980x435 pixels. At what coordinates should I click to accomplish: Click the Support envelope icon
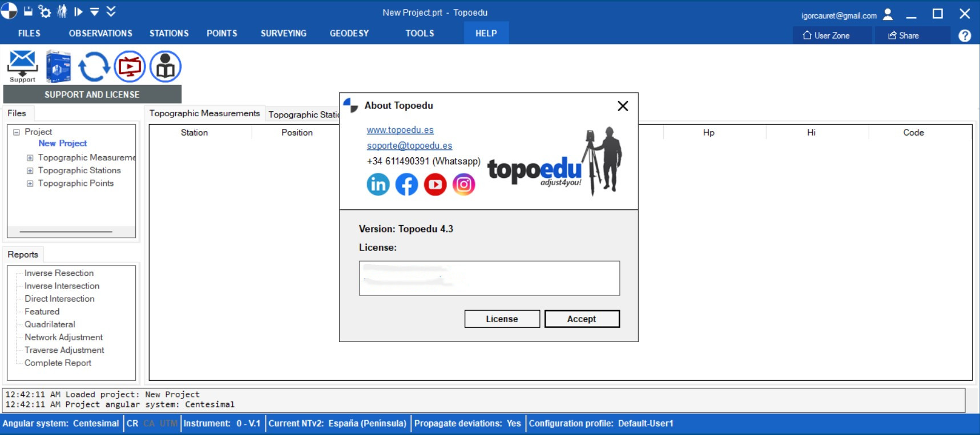point(22,66)
